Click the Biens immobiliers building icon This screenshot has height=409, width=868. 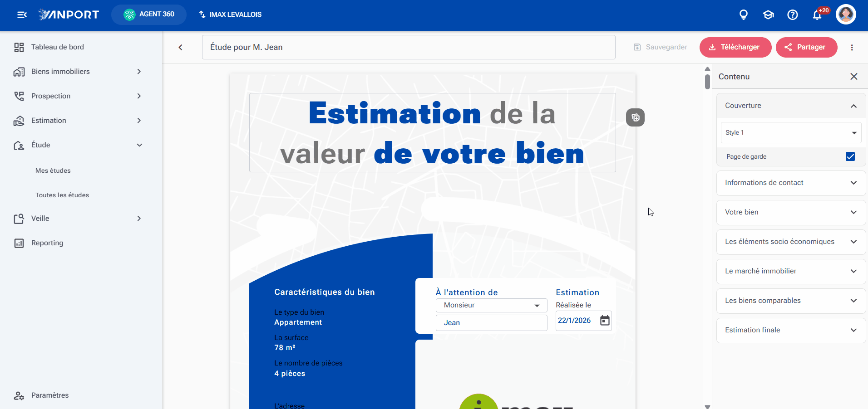[19, 72]
